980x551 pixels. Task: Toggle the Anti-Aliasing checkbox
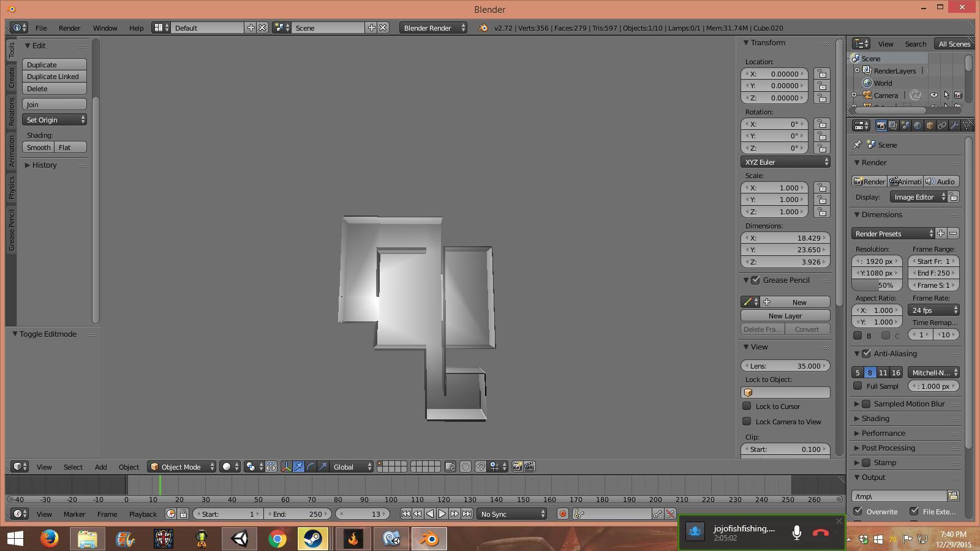[866, 353]
